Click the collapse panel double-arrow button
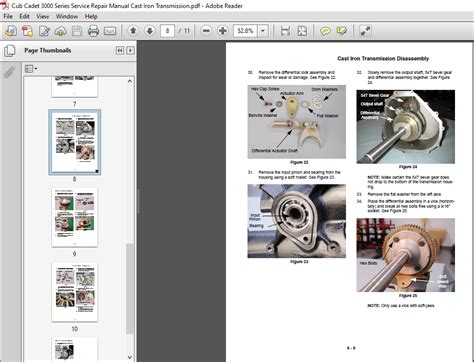 pyautogui.click(x=120, y=50)
